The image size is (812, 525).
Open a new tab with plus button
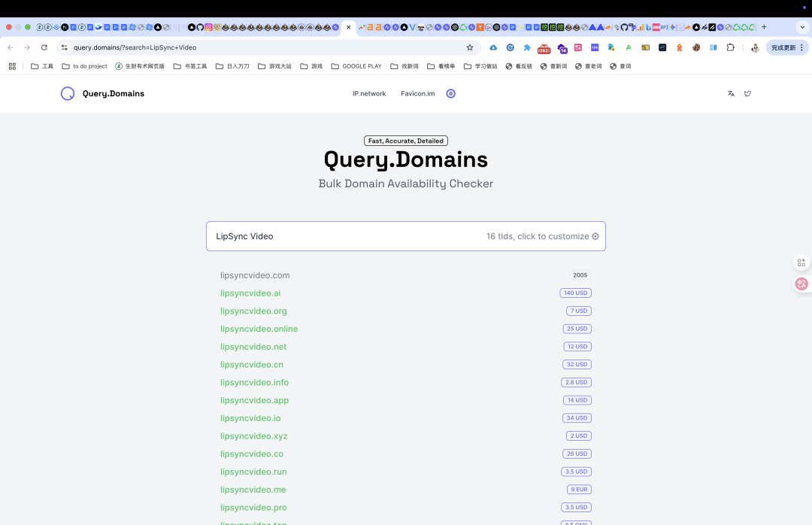[x=764, y=27]
